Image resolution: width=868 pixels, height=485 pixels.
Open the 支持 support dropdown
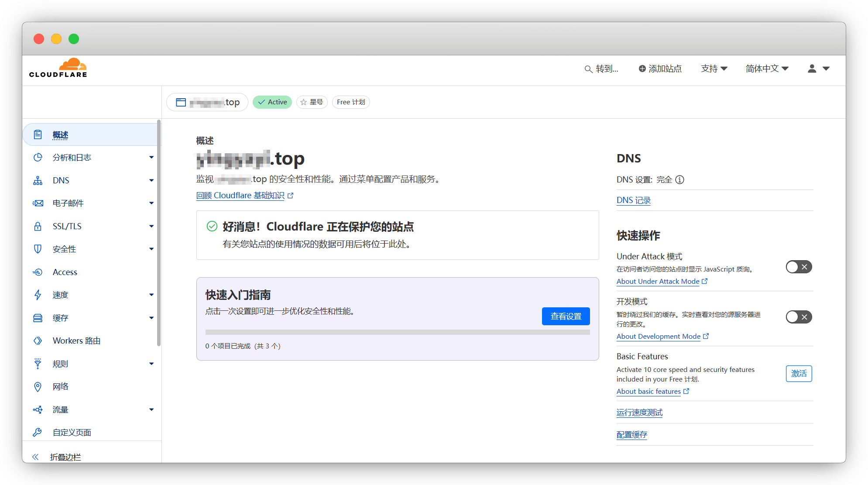pos(714,69)
